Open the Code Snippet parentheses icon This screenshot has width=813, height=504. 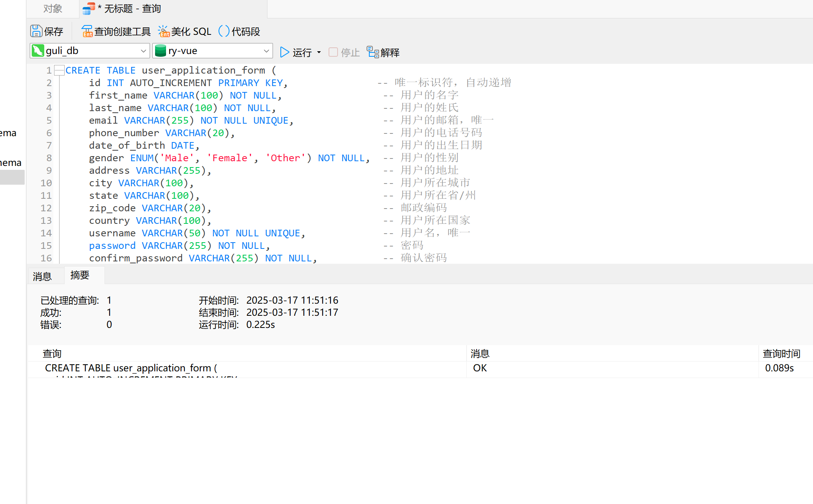[224, 31]
